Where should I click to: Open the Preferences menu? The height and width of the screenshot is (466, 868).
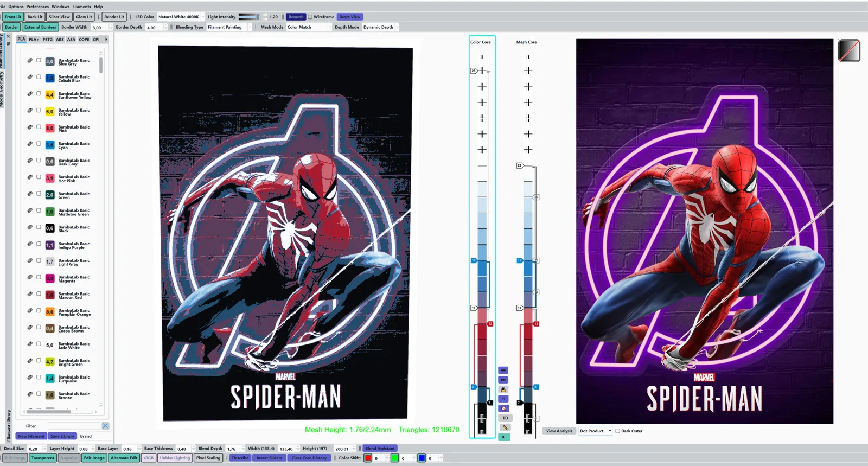click(x=37, y=7)
